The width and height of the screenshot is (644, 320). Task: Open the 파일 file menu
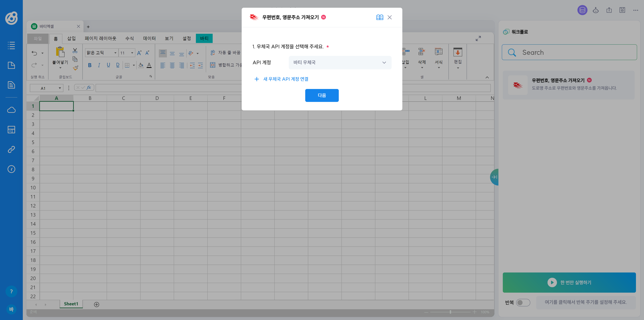tap(38, 38)
